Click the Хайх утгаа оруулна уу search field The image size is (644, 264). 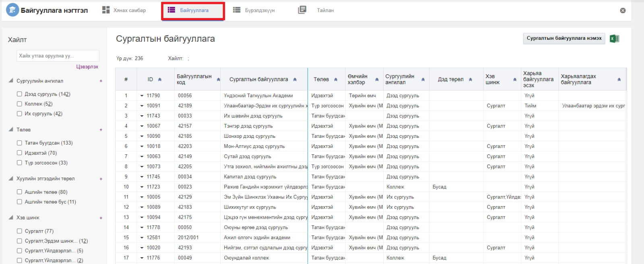point(58,56)
